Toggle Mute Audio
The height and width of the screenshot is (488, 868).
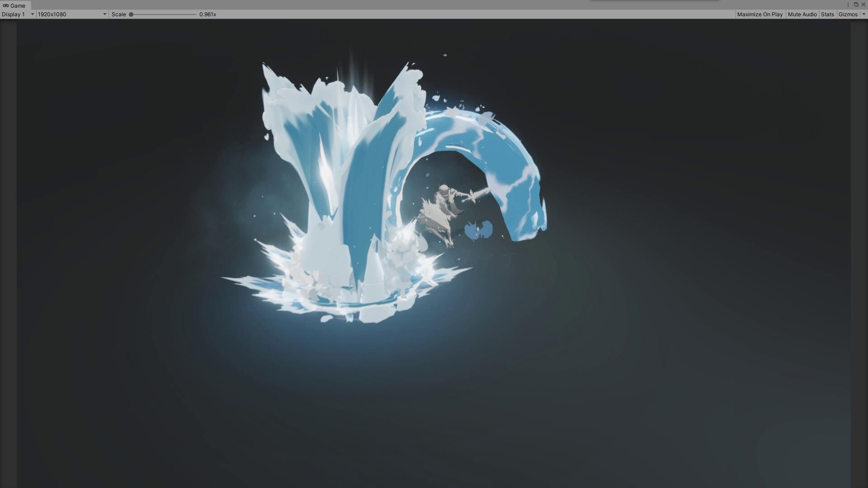[x=802, y=14]
